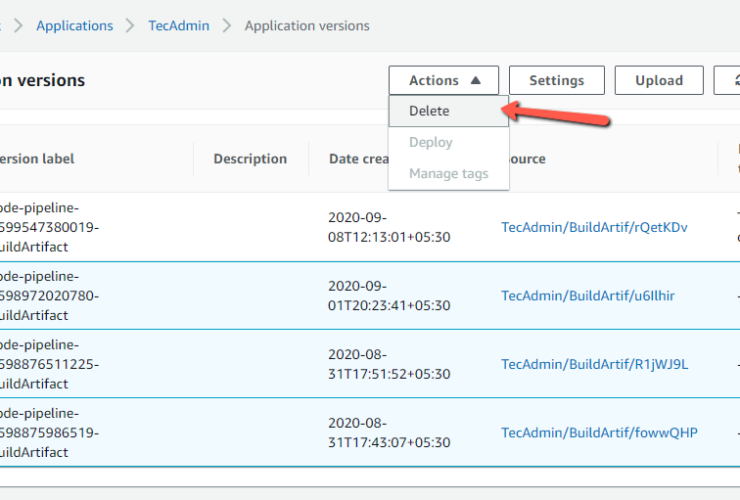Select the greyed-out Deploy menu entry
Image resolution: width=740 pixels, height=500 pixels.
(x=431, y=142)
